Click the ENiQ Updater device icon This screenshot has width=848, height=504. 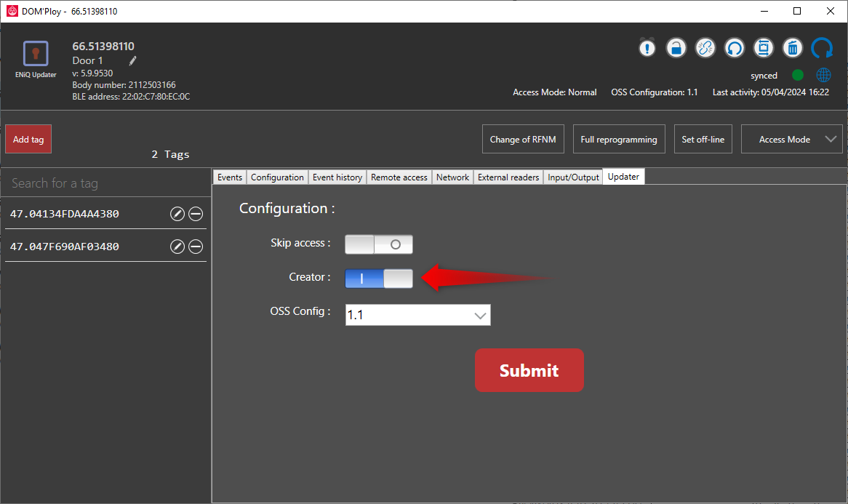click(x=36, y=54)
